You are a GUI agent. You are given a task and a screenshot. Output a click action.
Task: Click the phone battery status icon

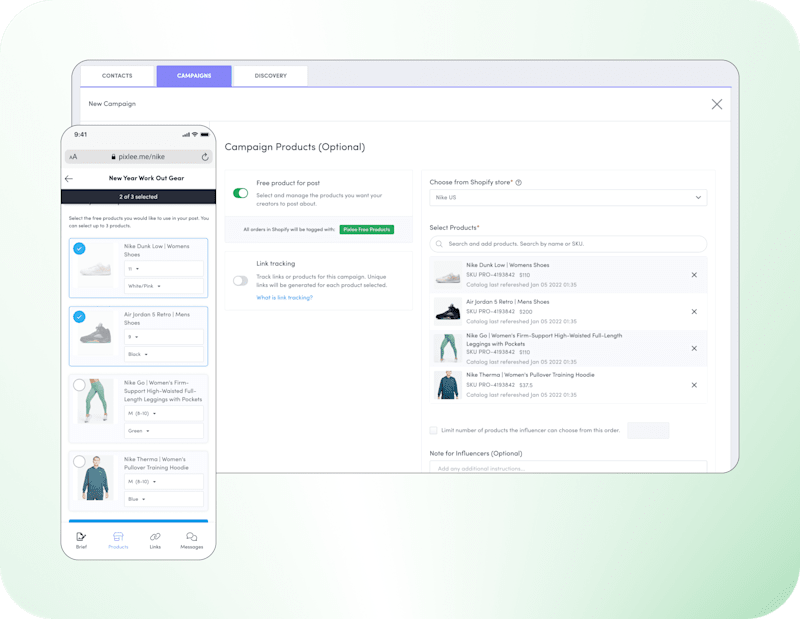(205, 135)
